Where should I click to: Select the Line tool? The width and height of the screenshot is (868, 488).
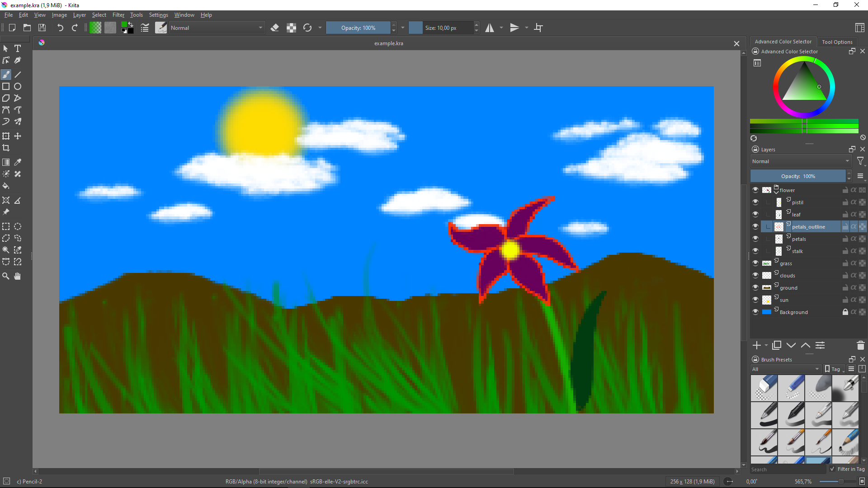[18, 75]
